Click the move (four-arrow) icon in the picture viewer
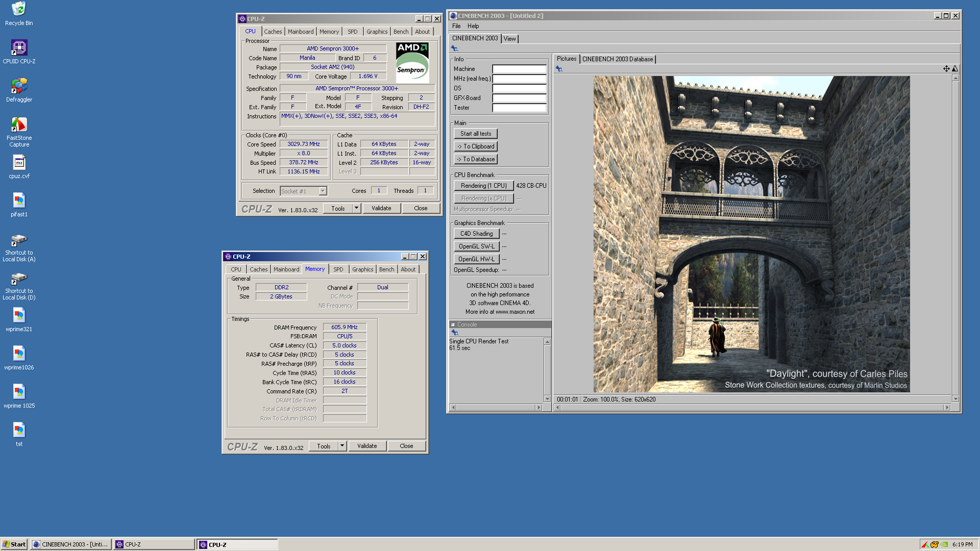Image resolution: width=980 pixels, height=551 pixels. pyautogui.click(x=946, y=69)
